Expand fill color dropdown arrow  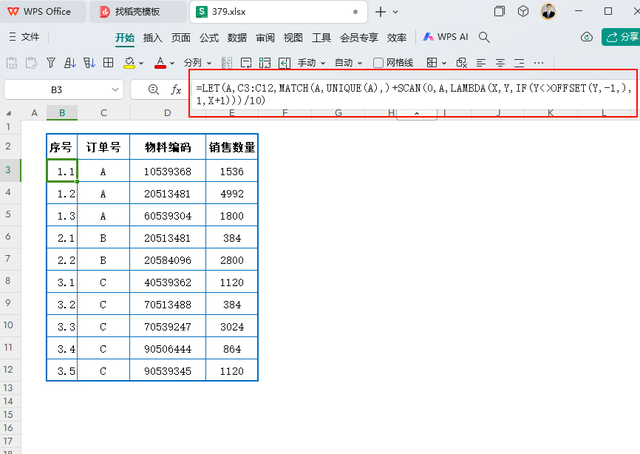tap(141, 63)
